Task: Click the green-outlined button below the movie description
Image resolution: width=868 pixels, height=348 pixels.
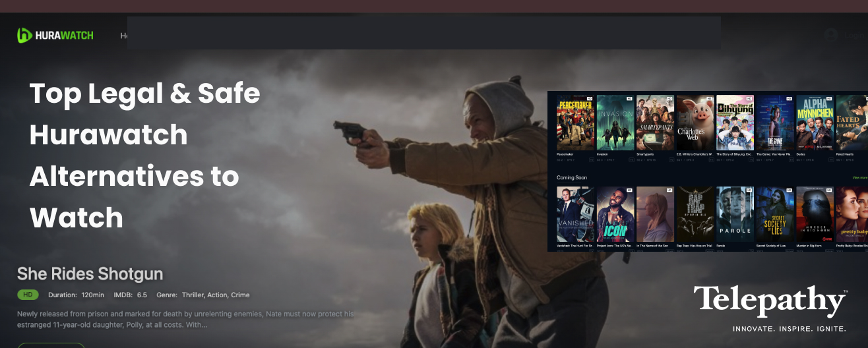Action: (x=51, y=345)
